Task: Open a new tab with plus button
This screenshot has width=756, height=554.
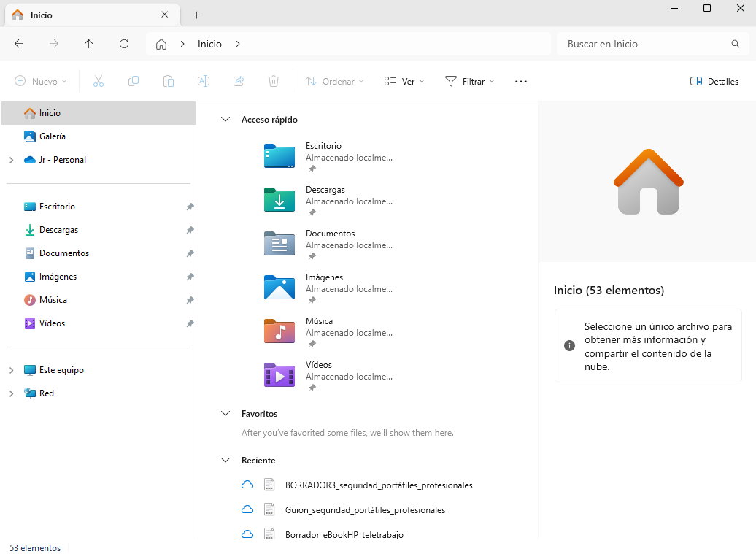Action: (x=196, y=15)
